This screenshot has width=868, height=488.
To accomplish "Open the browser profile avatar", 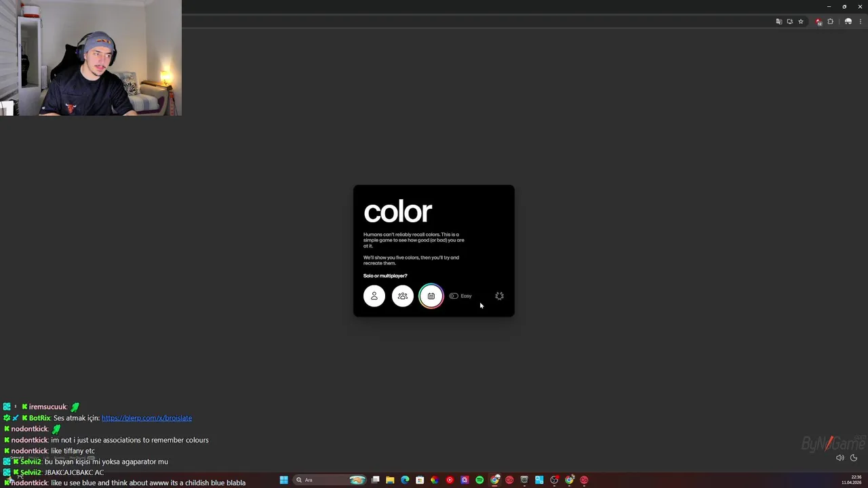I will [x=848, y=22].
